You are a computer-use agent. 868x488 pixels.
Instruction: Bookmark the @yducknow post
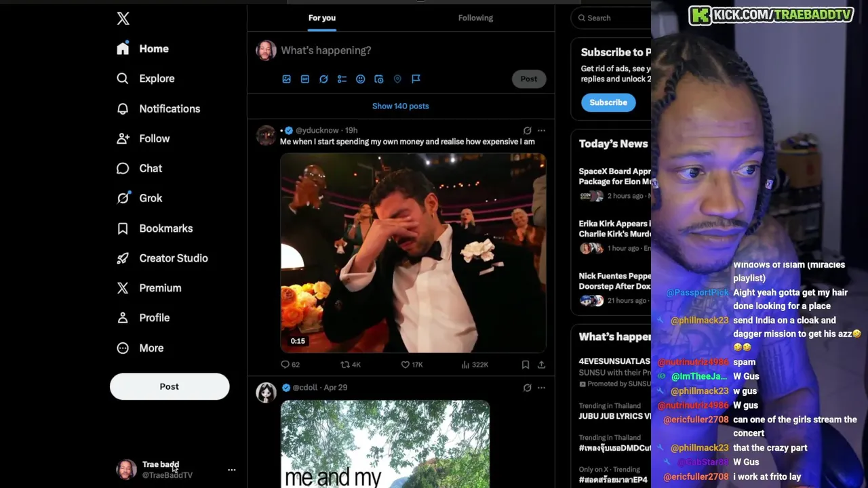(x=526, y=365)
